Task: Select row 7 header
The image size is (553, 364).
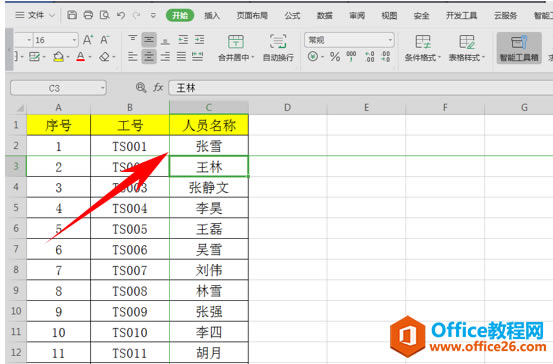Action: click(16, 249)
